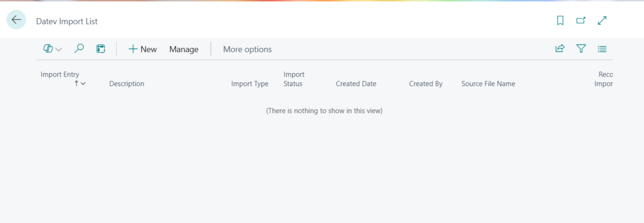The image size is (644, 223).
Task: Open this page in a new window
Action: pos(581,20)
